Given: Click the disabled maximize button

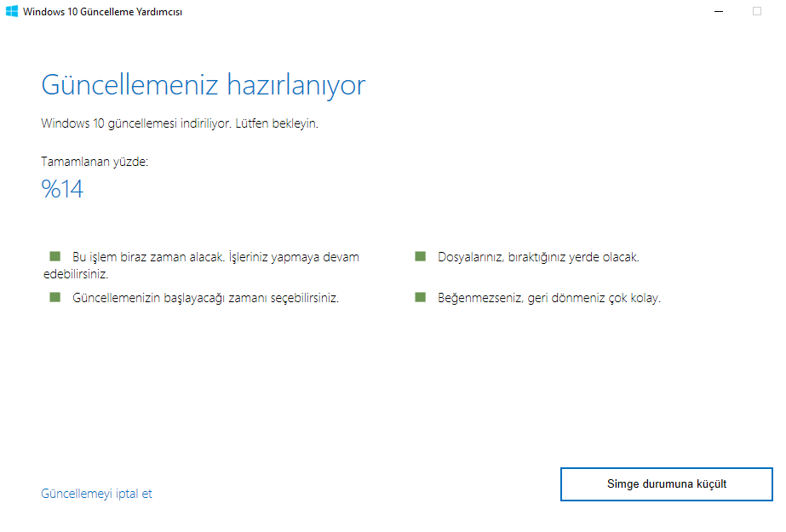Looking at the screenshot, I should 756,11.
